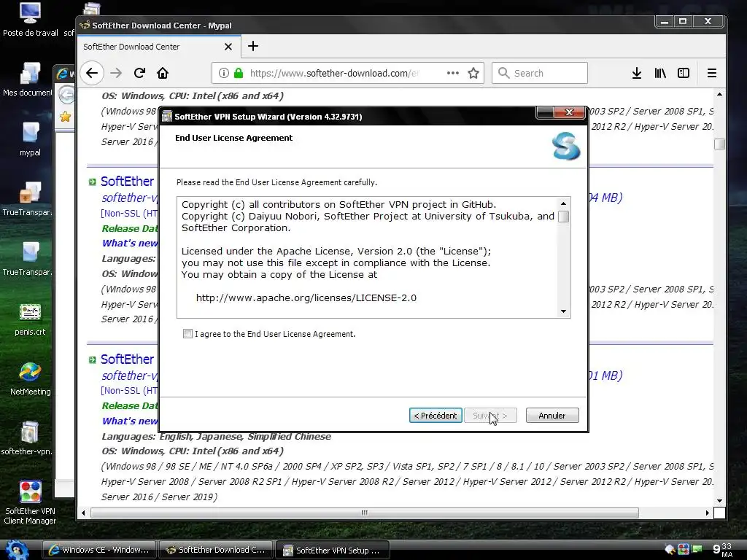The height and width of the screenshot is (560, 747).
Task: Select the mypal desktop icon
Action: (x=30, y=139)
